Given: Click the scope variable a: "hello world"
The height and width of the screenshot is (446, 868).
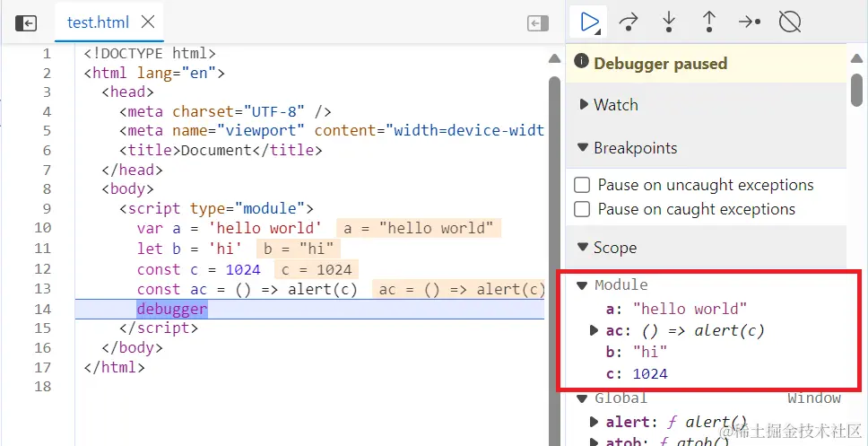Looking at the screenshot, I should pos(676,309).
